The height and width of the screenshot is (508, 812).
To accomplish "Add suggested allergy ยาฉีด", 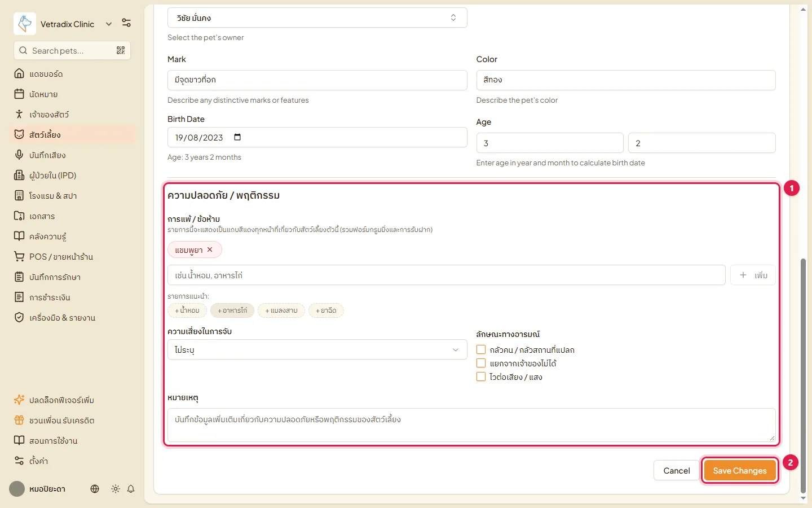I will click(x=326, y=310).
